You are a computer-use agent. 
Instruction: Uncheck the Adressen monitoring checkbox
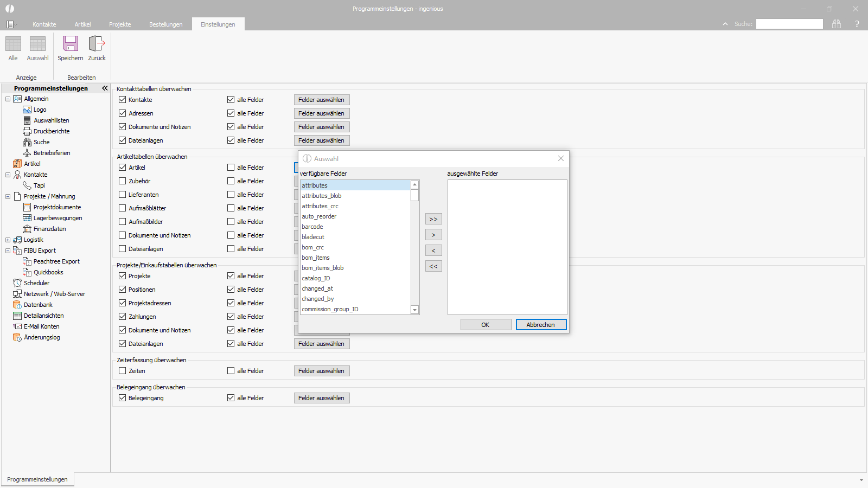[123, 113]
